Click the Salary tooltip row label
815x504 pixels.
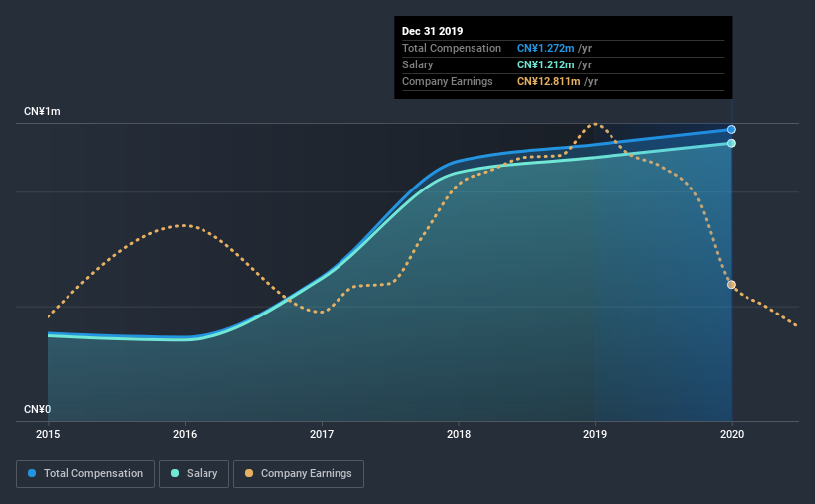point(417,64)
